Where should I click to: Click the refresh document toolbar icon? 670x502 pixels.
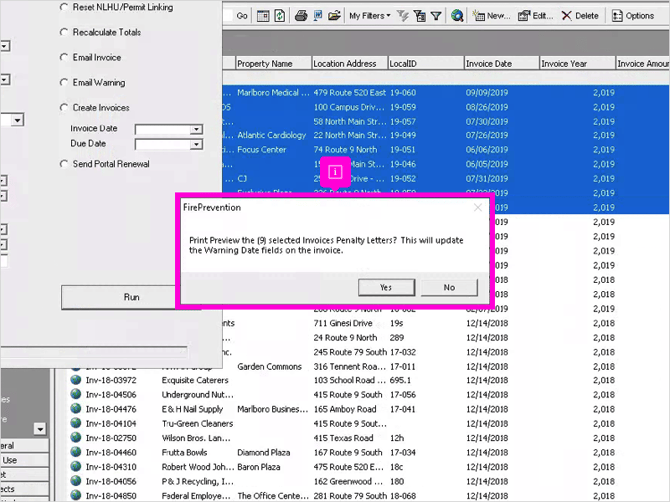pyautogui.click(x=280, y=16)
